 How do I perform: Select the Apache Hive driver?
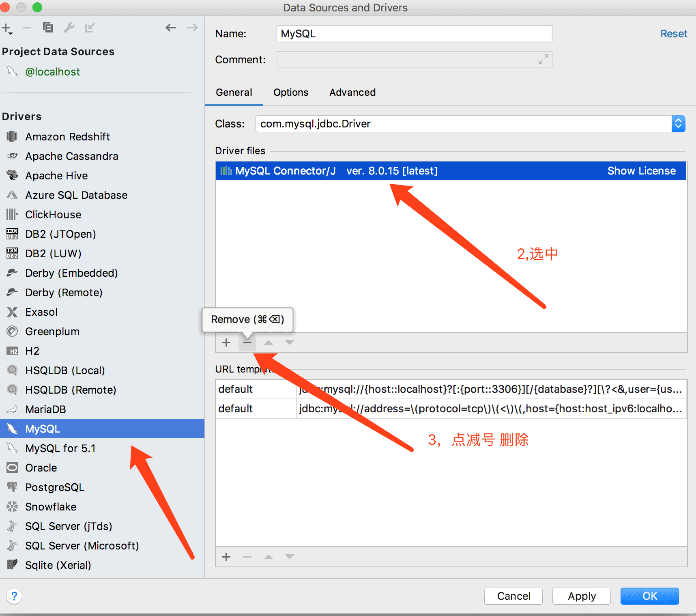click(x=102, y=176)
